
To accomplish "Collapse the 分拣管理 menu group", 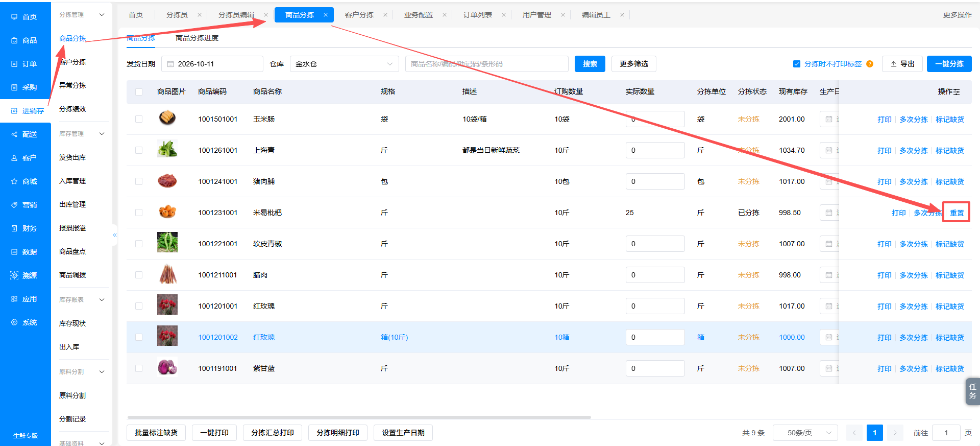I will tap(102, 15).
